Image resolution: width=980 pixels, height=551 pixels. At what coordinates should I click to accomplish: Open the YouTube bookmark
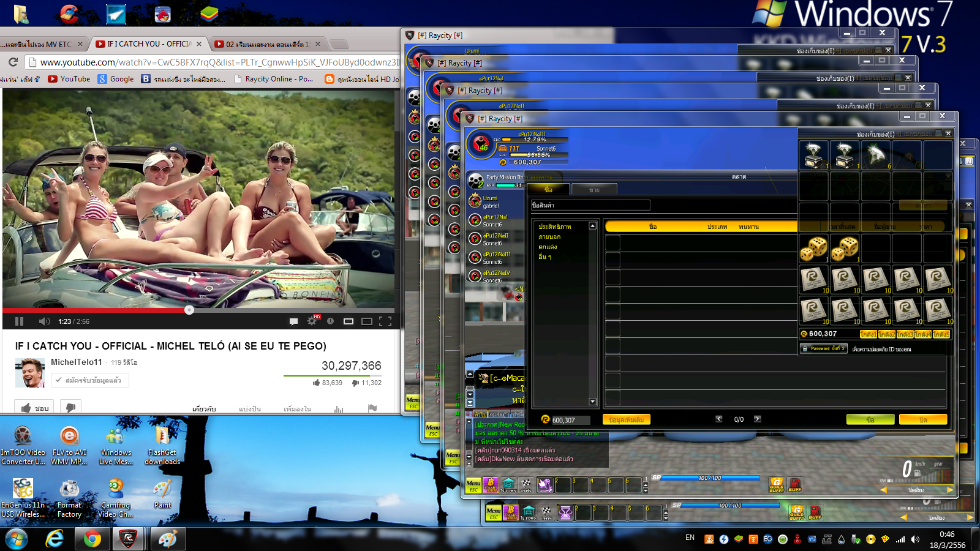click(x=69, y=79)
